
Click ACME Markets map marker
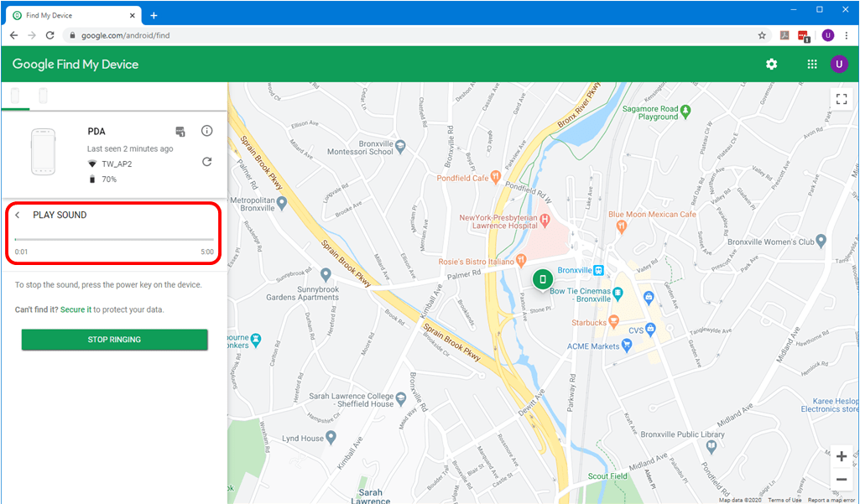pos(628,346)
